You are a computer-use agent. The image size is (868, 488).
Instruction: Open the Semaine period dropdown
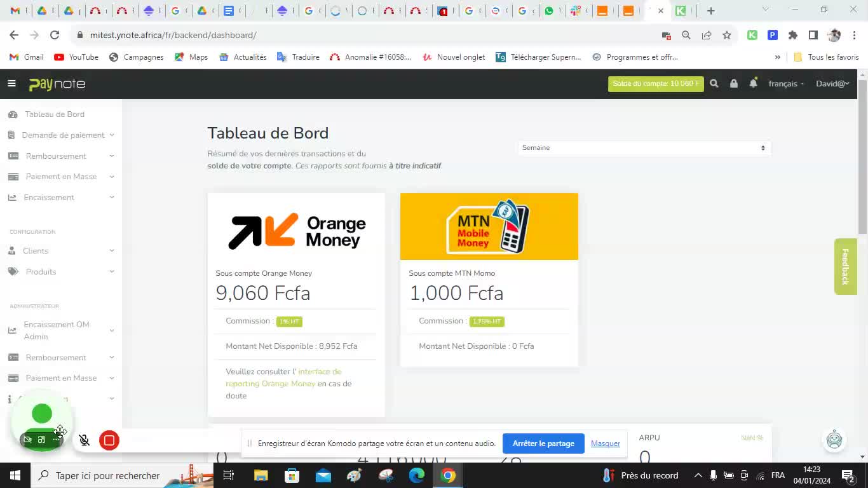(x=644, y=147)
